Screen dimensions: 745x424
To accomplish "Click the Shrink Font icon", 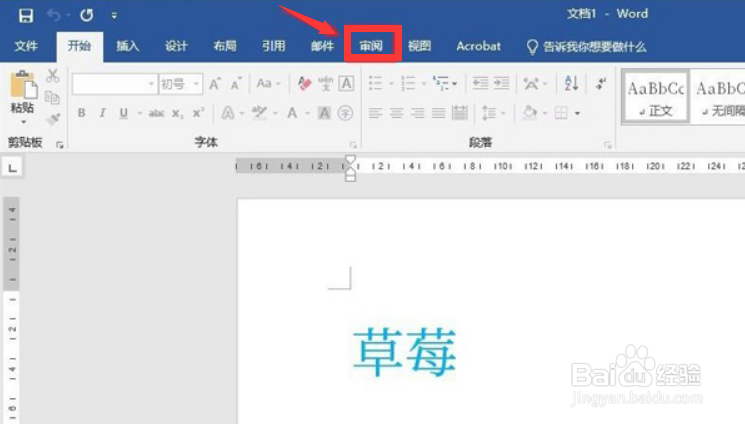I will tap(236, 84).
